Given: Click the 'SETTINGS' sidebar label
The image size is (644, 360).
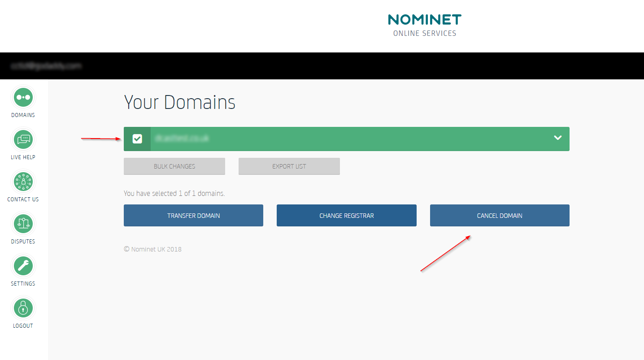Looking at the screenshot, I should pos(23,284).
